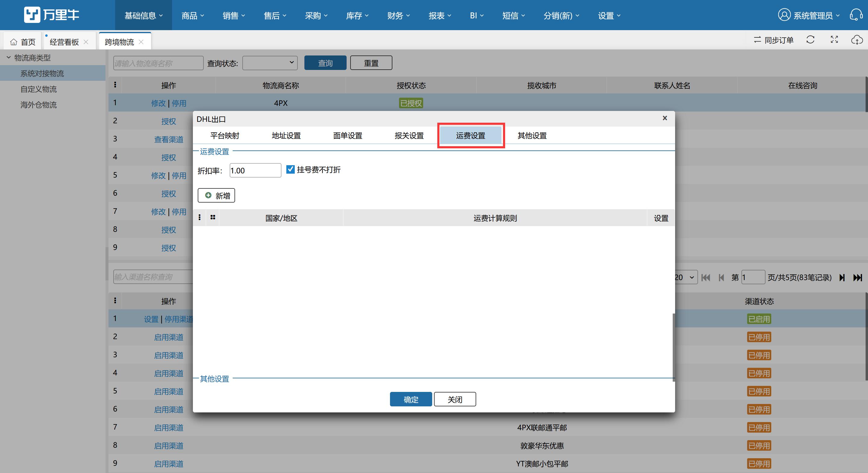Switch to the 报关设置 tab

(409, 136)
